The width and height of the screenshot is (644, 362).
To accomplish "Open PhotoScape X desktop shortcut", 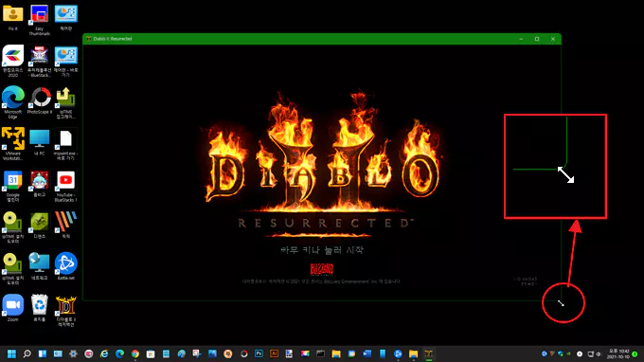I will click(40, 100).
